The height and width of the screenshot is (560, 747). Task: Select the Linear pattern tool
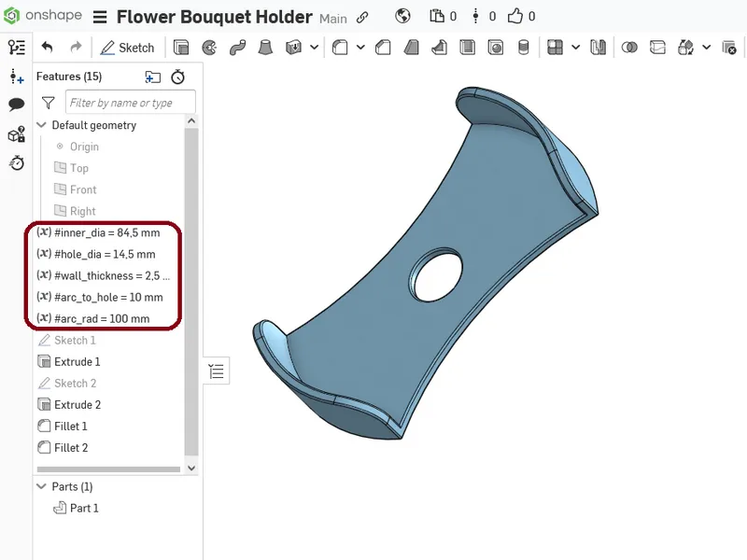[x=555, y=48]
